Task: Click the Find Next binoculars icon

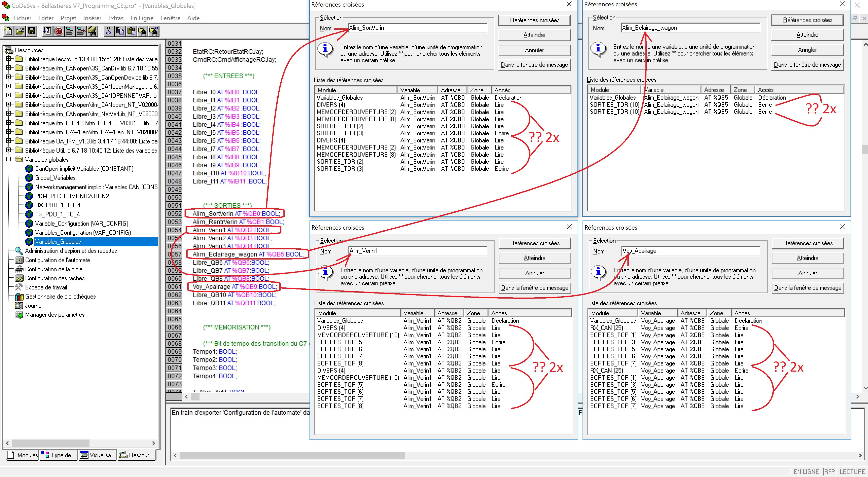Action: tap(154, 31)
